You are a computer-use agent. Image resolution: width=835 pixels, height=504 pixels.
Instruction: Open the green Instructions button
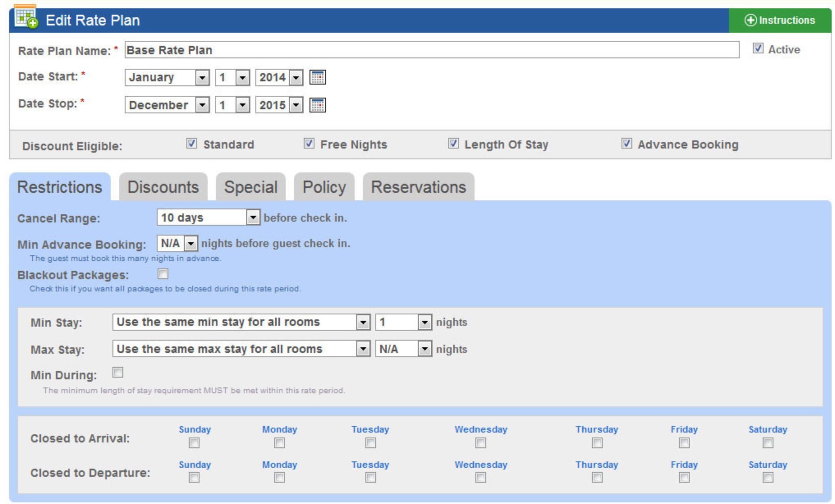click(780, 20)
